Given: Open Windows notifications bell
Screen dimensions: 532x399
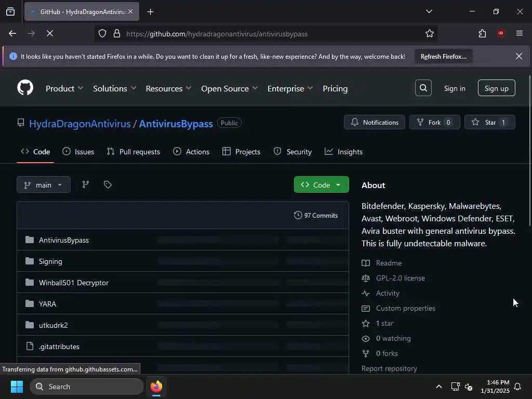Looking at the screenshot, I should tap(517, 387).
